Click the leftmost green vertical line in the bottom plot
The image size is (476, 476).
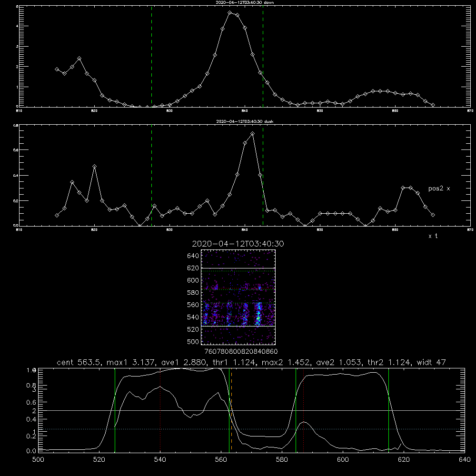coord(115,410)
